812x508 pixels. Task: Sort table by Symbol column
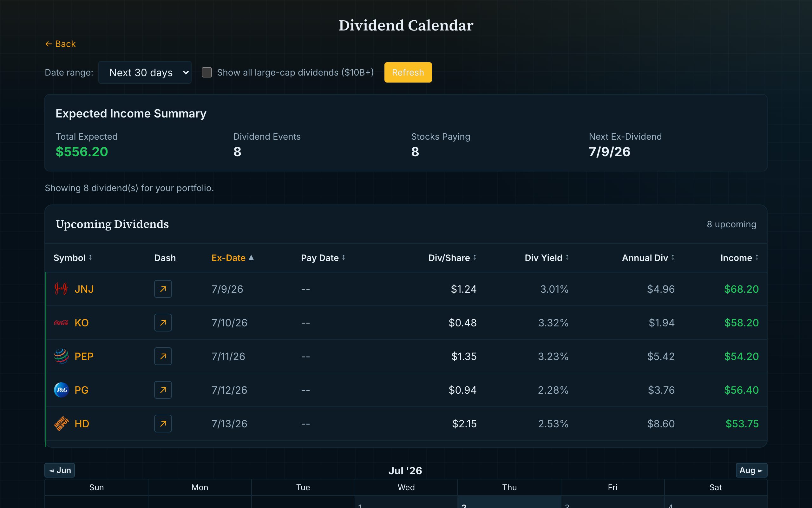coord(72,258)
